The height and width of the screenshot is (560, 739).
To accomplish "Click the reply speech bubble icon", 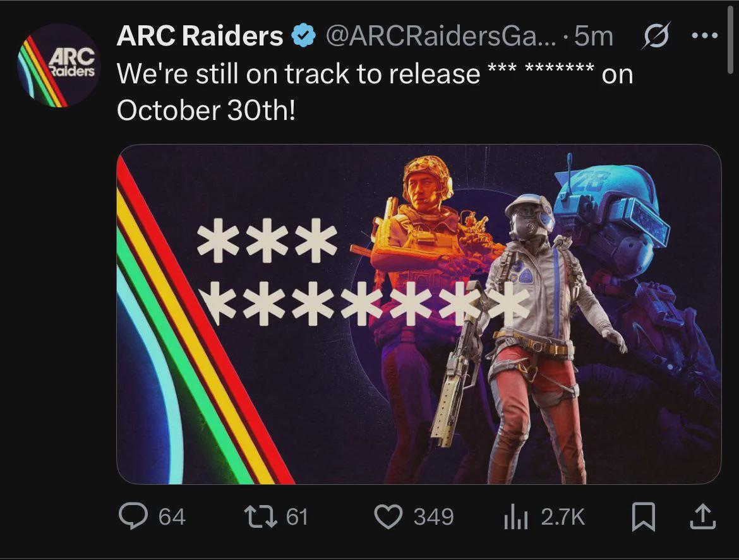I will (133, 516).
